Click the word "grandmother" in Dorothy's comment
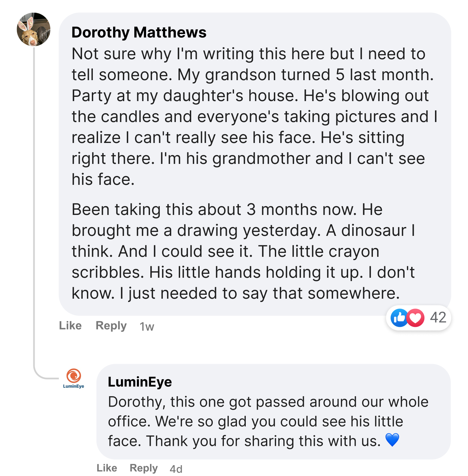 tap(261, 159)
